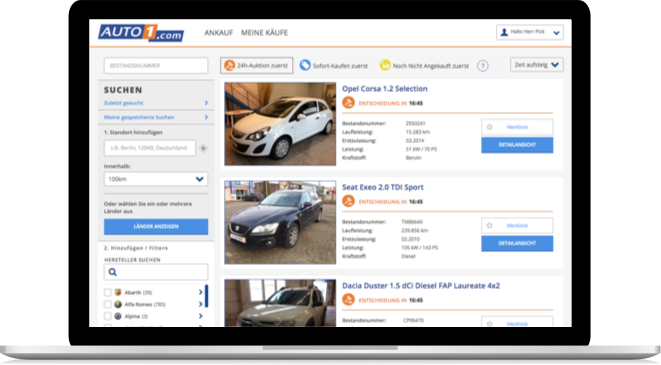
Task: Open DETAILANSICHT for Seat Exeo
Action: pyautogui.click(x=517, y=244)
